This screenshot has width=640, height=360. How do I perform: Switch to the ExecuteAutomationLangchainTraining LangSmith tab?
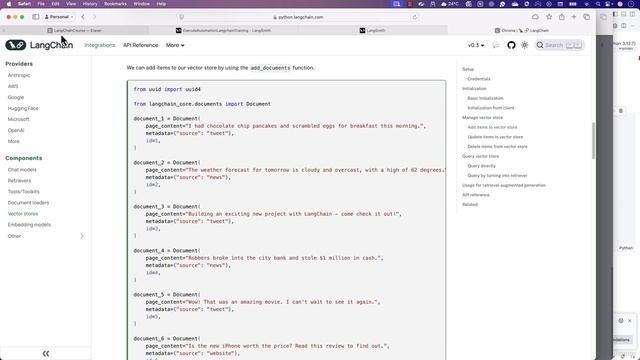(x=223, y=30)
